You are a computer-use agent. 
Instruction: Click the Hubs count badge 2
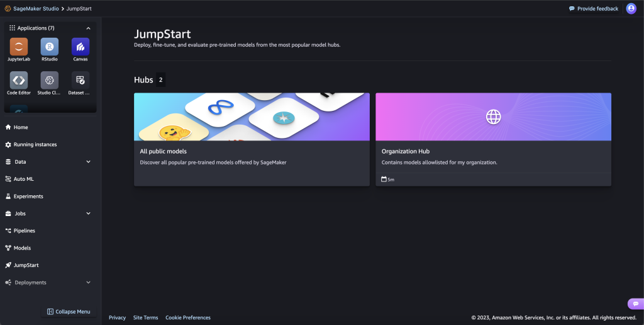[160, 80]
